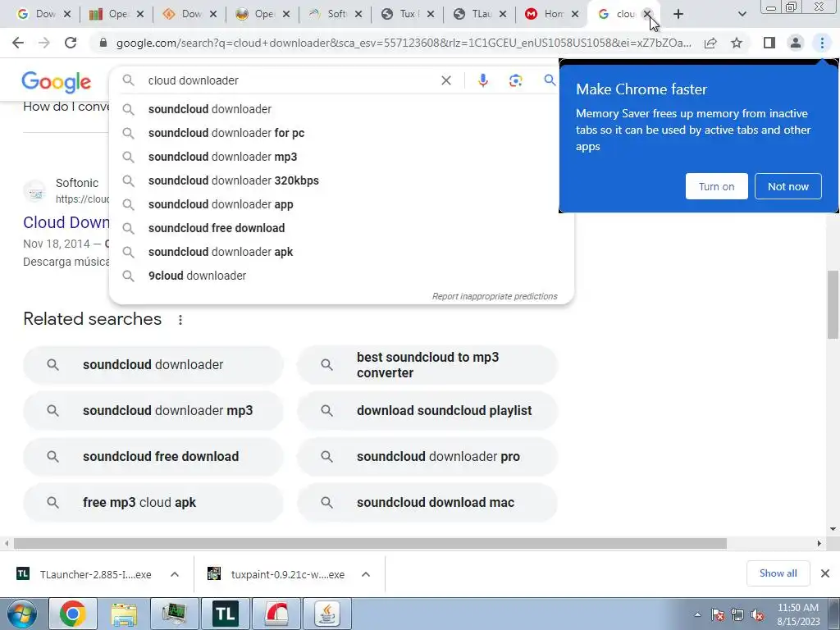Open the Google logo homepage link

click(x=57, y=82)
